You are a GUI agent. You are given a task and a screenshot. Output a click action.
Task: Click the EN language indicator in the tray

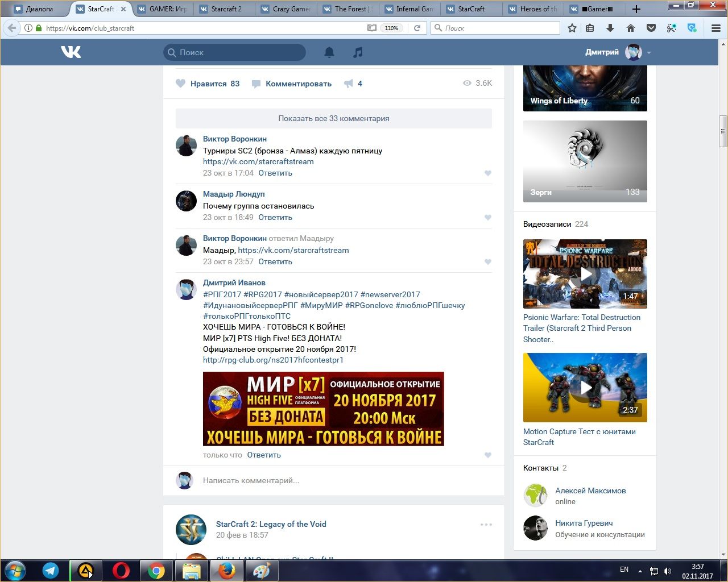[624, 569]
